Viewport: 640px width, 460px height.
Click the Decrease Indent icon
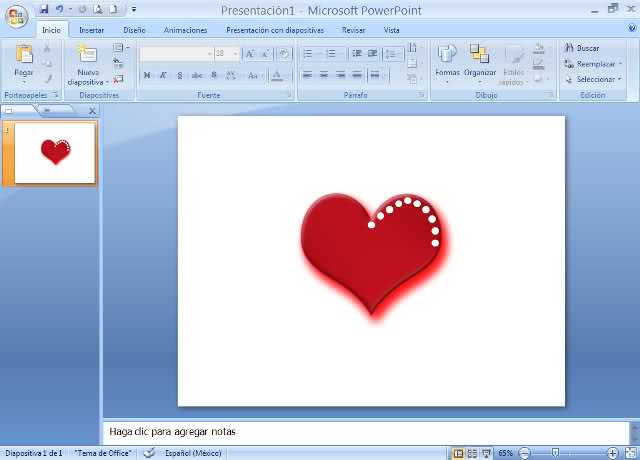(x=357, y=53)
